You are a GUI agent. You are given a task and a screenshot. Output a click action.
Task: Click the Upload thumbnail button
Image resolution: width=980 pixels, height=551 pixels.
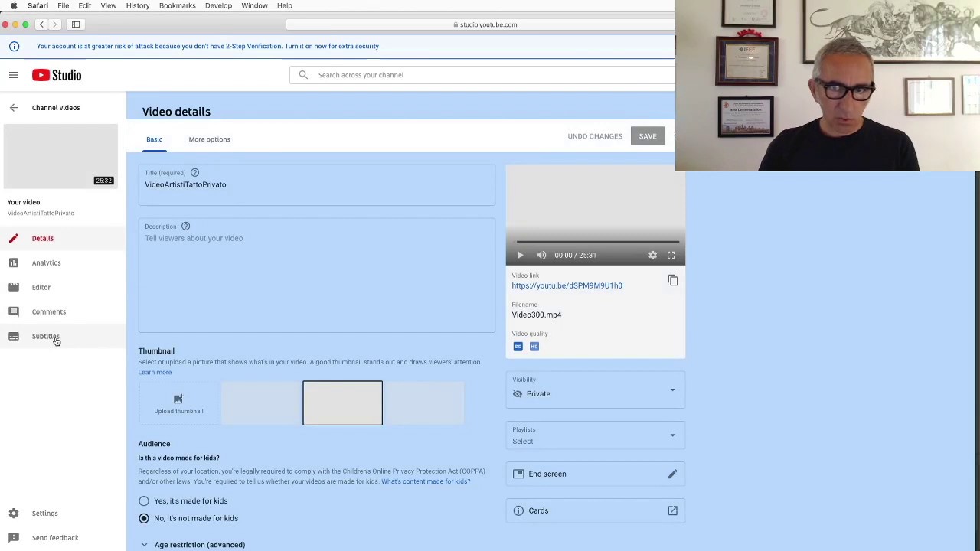(x=178, y=403)
